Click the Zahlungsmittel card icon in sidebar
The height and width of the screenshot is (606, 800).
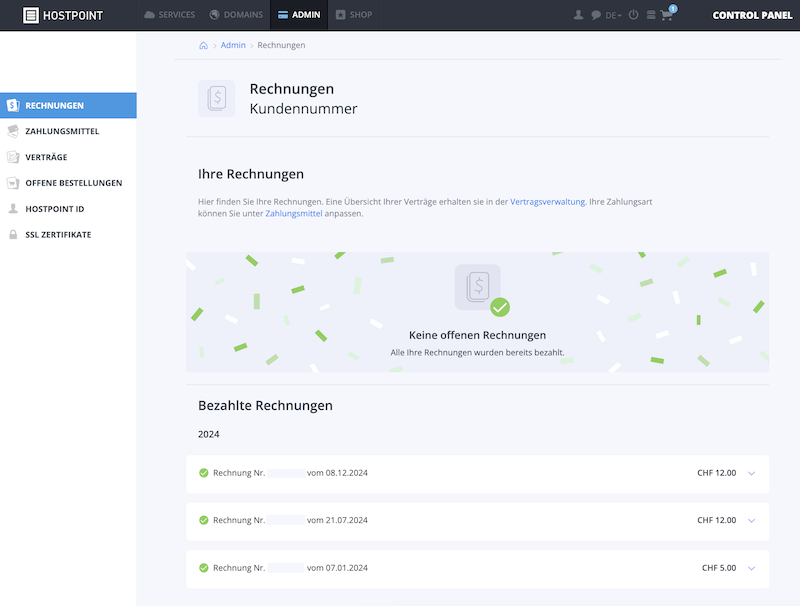tap(13, 131)
